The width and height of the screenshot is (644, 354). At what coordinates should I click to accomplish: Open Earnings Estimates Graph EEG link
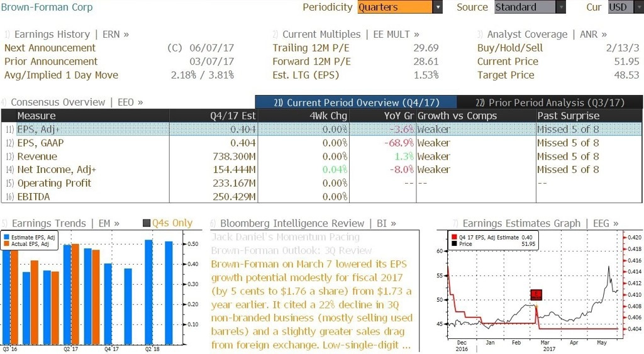pos(540,223)
